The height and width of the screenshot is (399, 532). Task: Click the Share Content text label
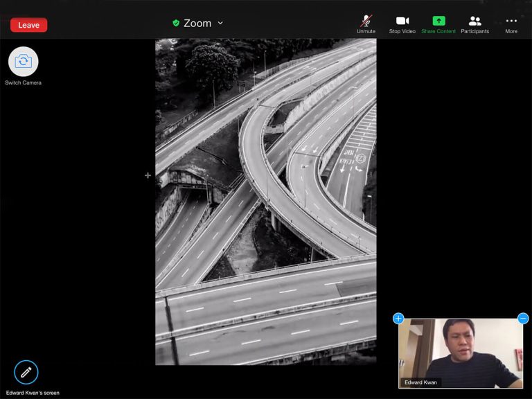click(x=438, y=31)
